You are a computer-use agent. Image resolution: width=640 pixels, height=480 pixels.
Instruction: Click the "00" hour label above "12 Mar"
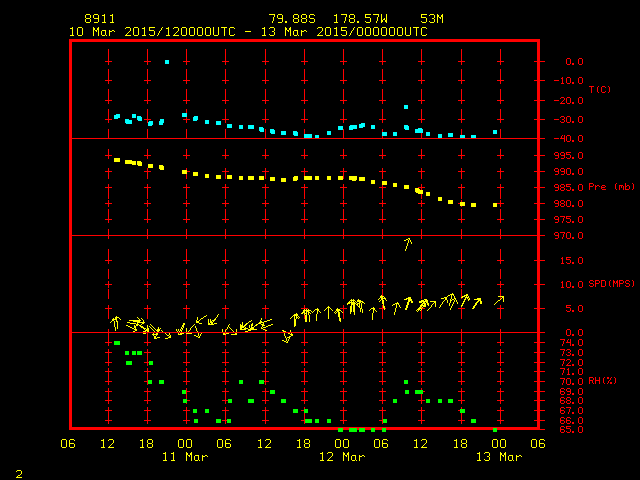(x=342, y=444)
